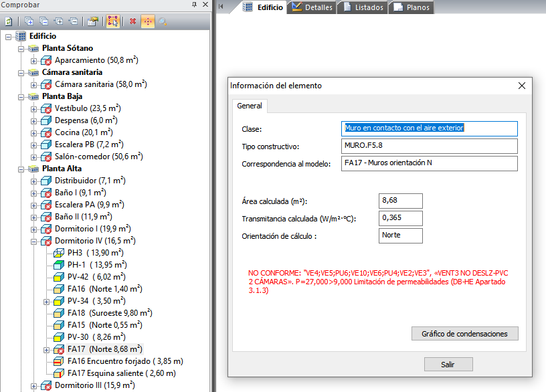Expand the PV-34 element node

coord(46,302)
